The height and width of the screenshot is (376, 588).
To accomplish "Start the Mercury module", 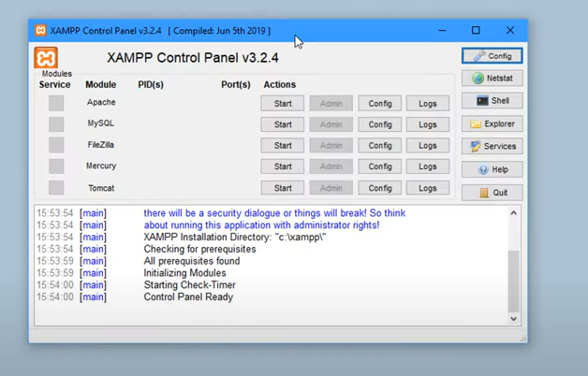I will click(283, 166).
